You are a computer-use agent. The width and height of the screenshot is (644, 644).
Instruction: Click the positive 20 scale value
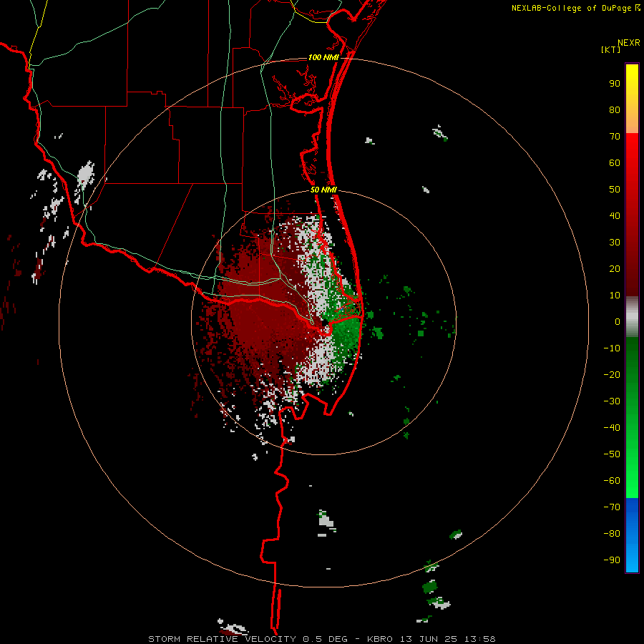pos(615,268)
